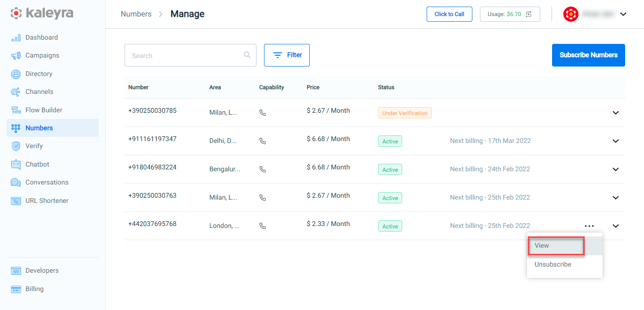Expand the +911161197347 row chevron
644x310 pixels.
[615, 141]
